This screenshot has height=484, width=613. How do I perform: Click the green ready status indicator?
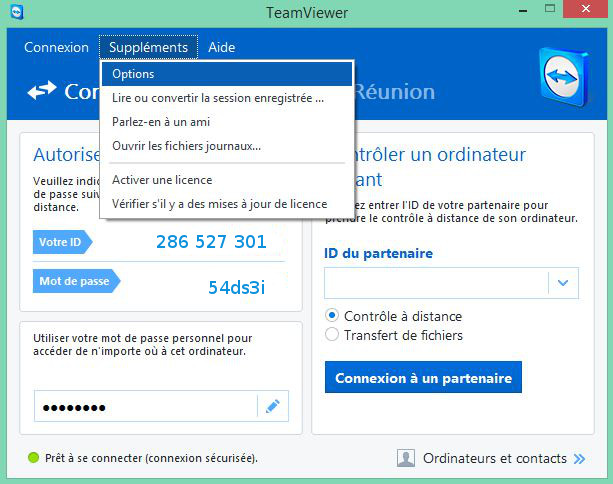click(34, 457)
